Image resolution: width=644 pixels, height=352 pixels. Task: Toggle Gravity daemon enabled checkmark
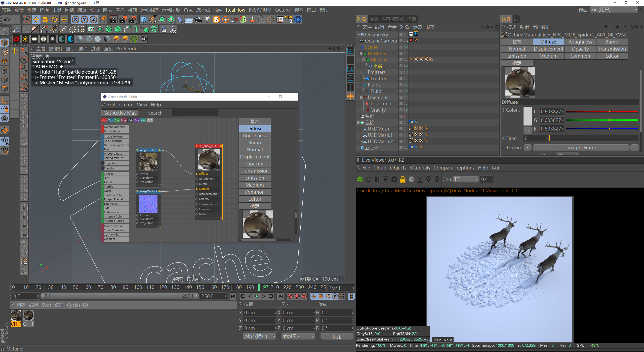[x=407, y=110]
